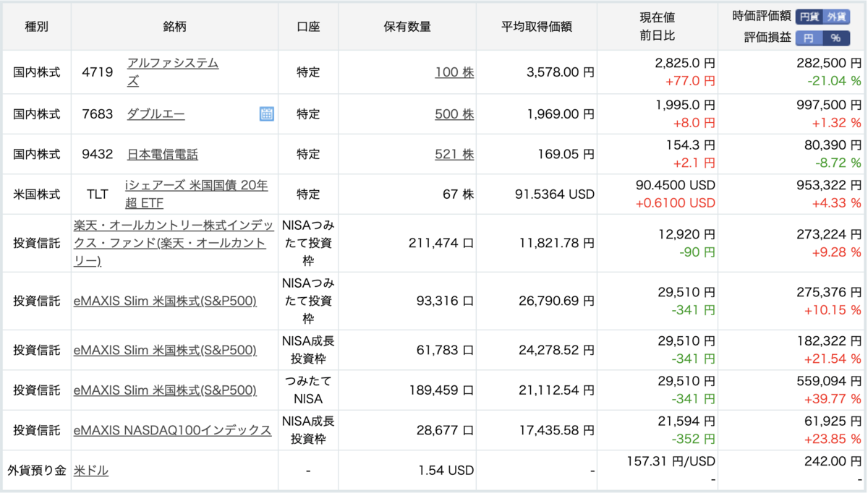Click the 前日比 header label
This screenshot has width=868, height=493.
(x=658, y=35)
